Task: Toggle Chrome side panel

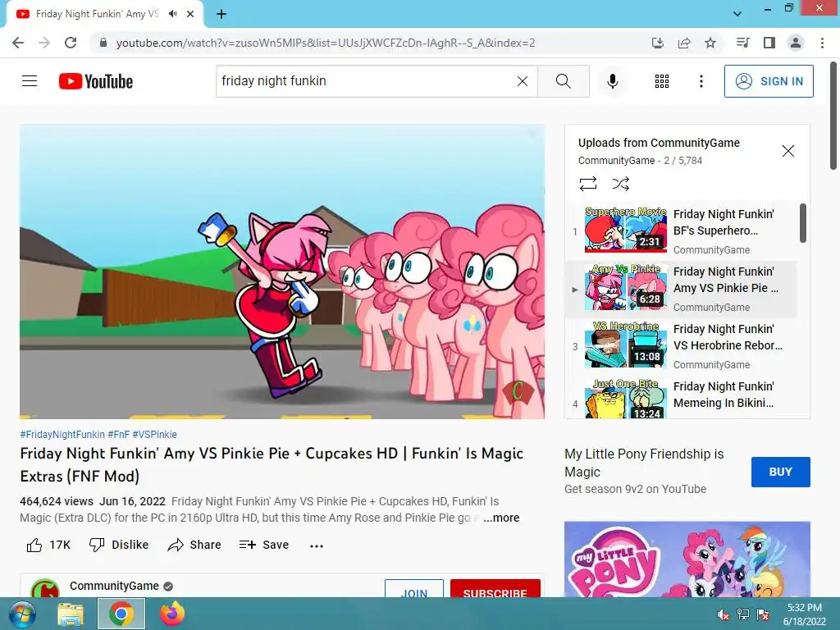Action: (769, 43)
